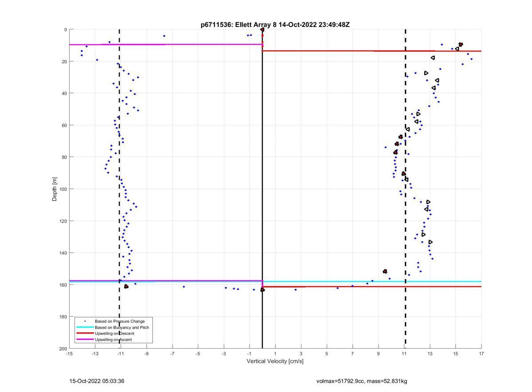Click the x-axis tick label '-1'

pos(250,354)
